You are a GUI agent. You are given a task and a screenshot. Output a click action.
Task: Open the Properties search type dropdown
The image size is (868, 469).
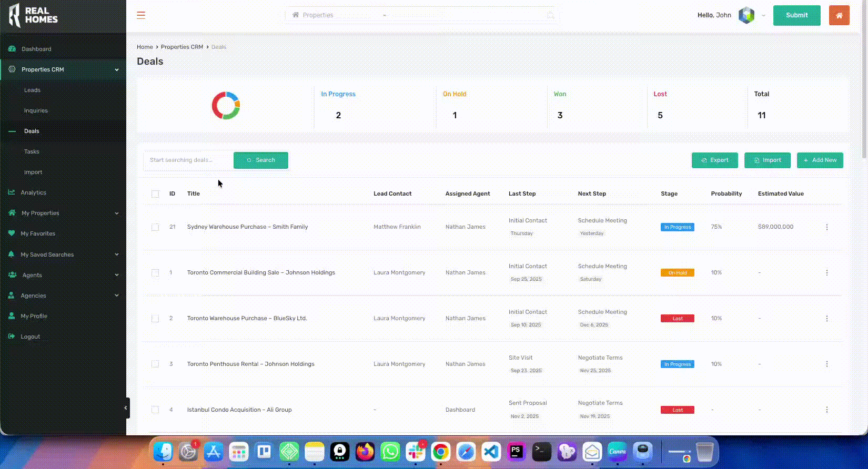339,15
